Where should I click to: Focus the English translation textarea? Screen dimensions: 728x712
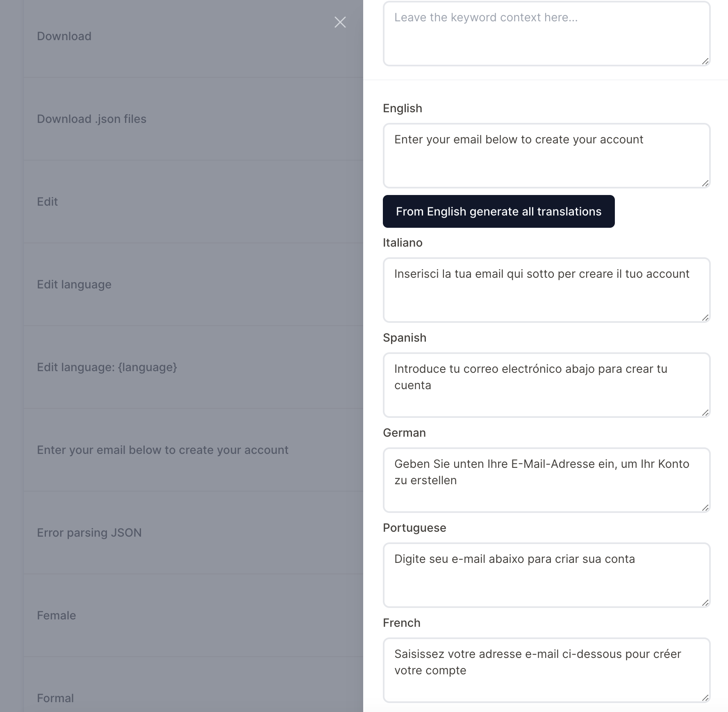[546, 156]
